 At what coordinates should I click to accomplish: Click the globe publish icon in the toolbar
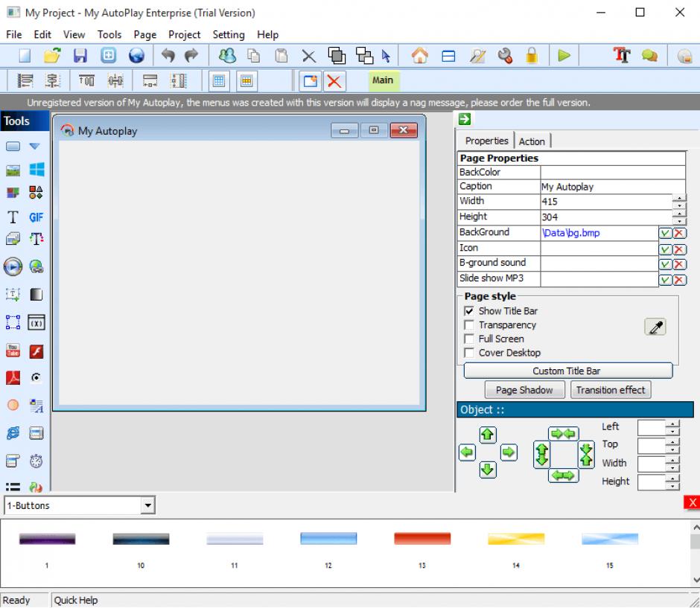(x=136, y=56)
